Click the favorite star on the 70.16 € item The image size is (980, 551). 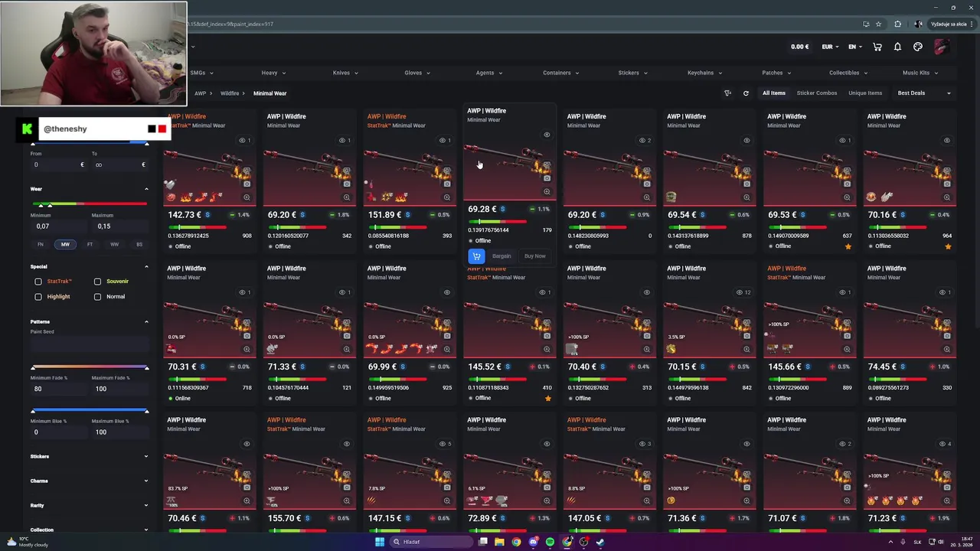tap(948, 246)
